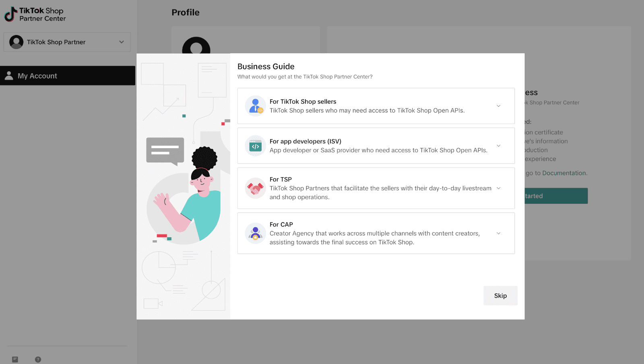Click the seller icon on TikTok Shop sellers card
The height and width of the screenshot is (364, 644).
click(256, 105)
